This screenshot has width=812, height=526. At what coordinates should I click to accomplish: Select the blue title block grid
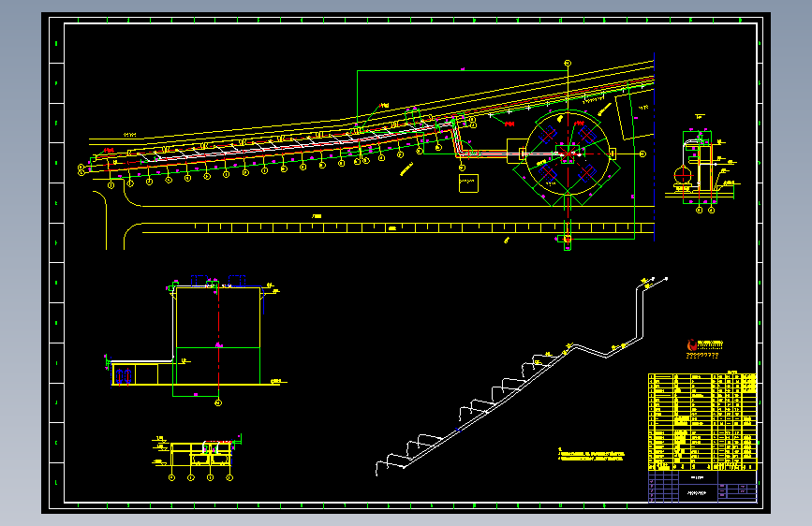(701, 486)
